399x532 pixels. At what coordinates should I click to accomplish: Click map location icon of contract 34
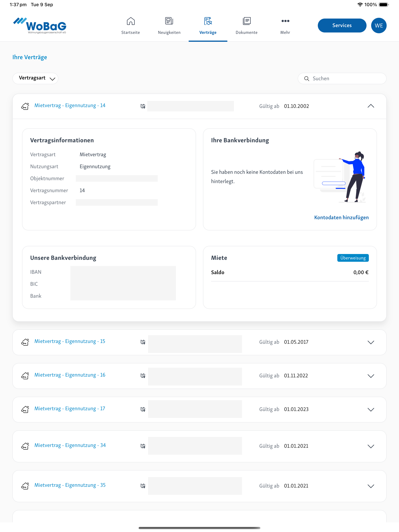[x=143, y=446]
